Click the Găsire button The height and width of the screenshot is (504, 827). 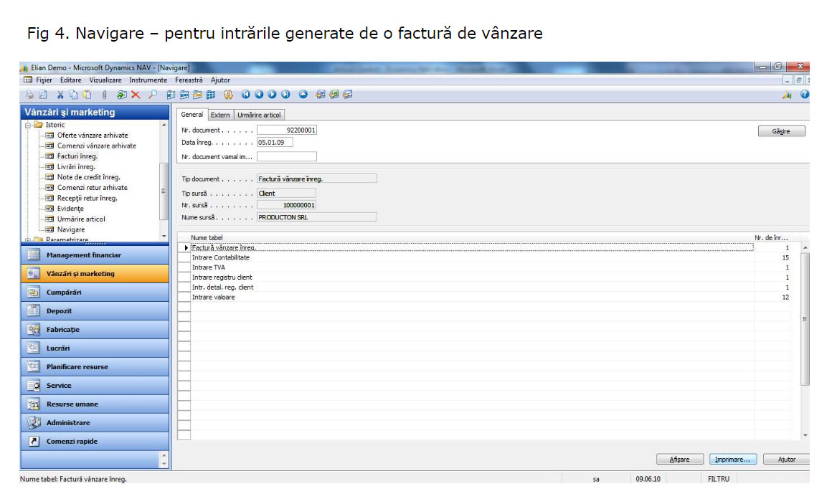click(781, 131)
